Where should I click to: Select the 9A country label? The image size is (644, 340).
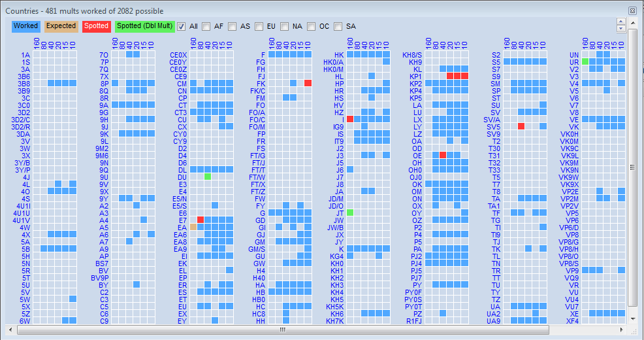click(104, 105)
